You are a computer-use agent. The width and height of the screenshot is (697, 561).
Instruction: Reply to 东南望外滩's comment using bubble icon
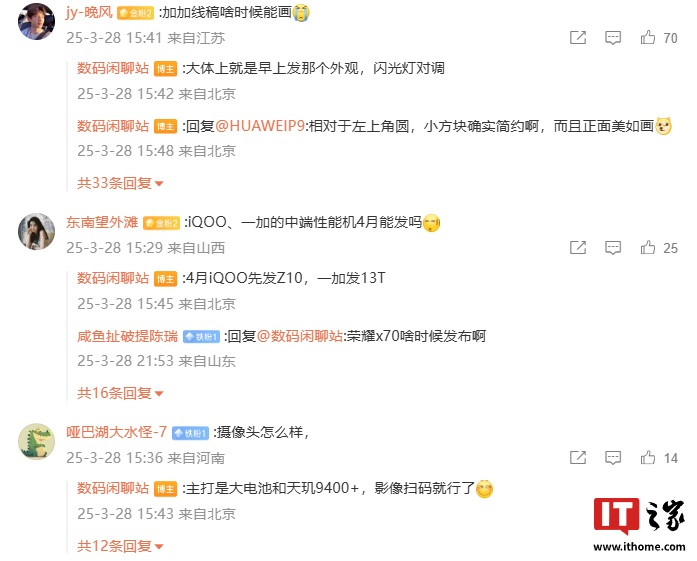coord(613,248)
